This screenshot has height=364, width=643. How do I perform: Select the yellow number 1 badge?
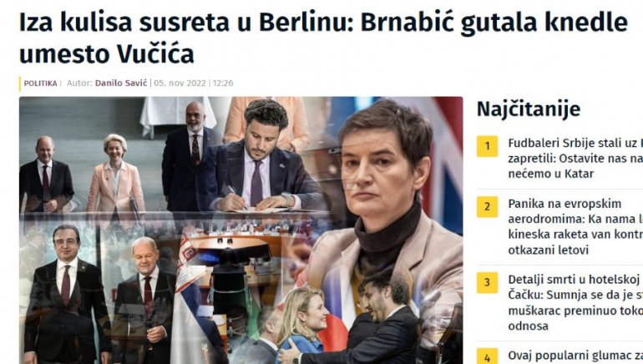tap(487, 146)
